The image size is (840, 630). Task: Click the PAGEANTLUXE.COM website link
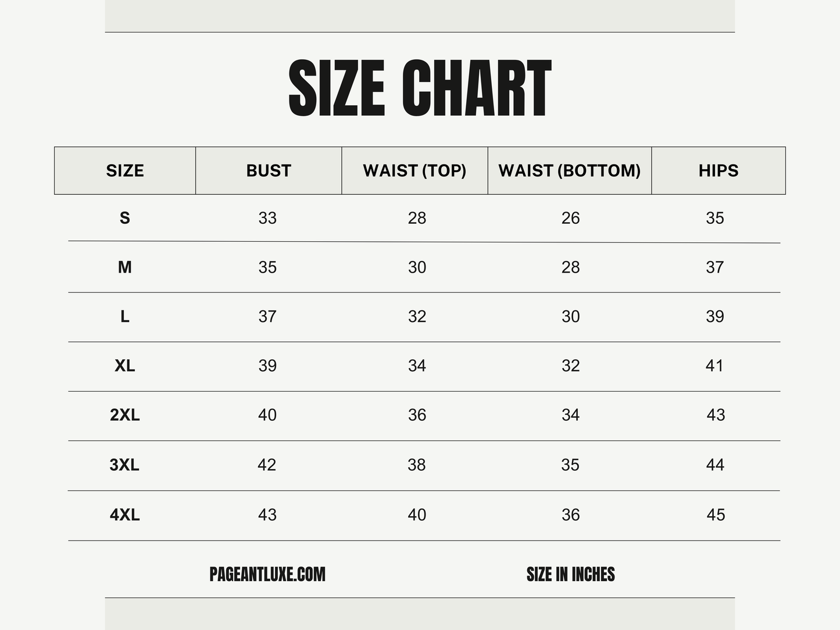click(x=267, y=574)
